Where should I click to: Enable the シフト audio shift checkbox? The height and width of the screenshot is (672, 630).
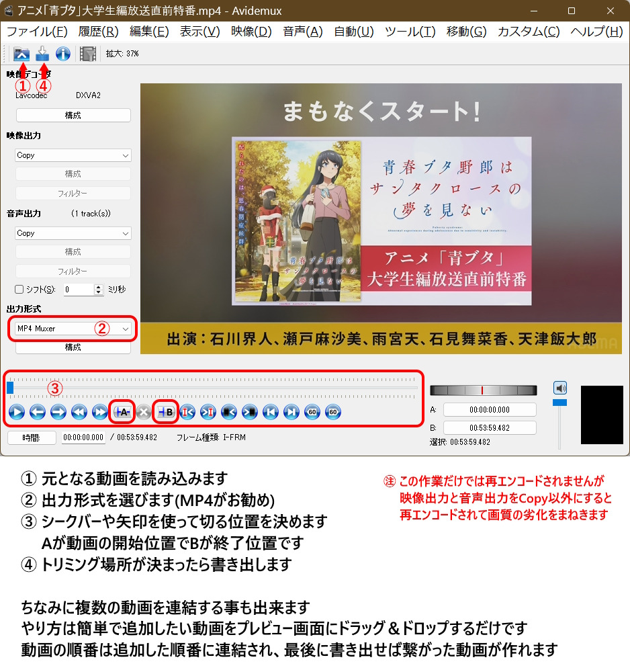coord(19,289)
